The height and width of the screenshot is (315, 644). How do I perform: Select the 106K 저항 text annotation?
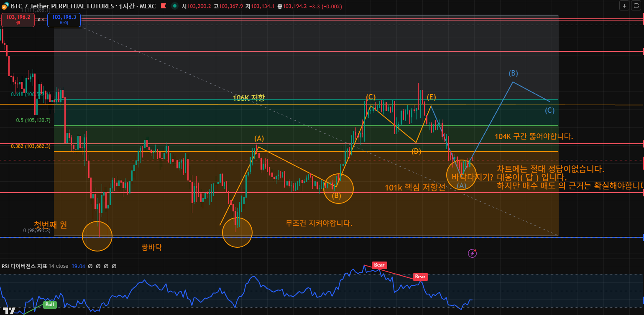(x=249, y=98)
